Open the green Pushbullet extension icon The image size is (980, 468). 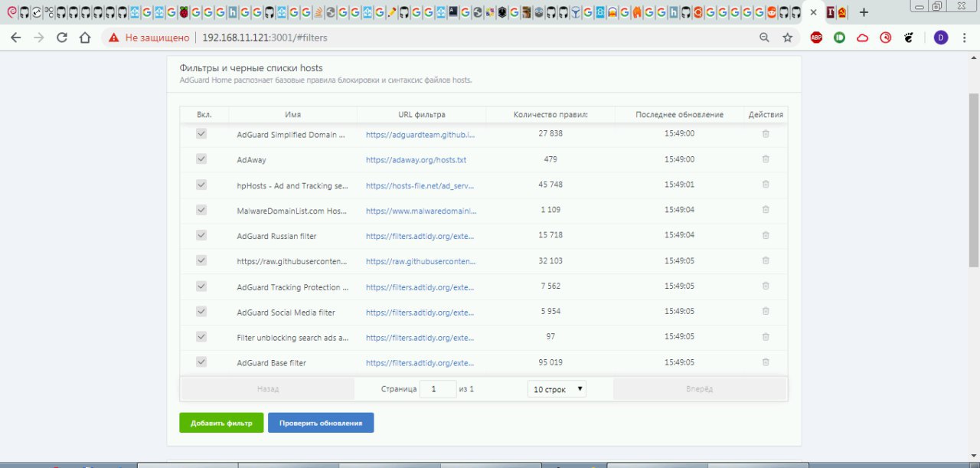point(839,38)
